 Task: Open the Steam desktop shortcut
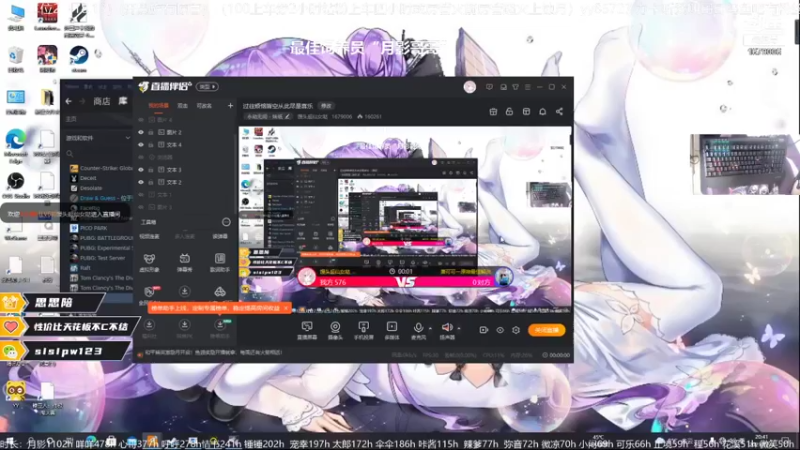(79, 59)
